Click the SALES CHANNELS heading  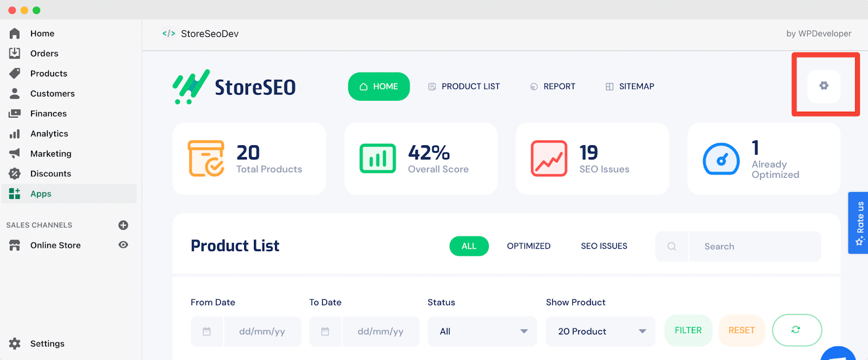point(39,225)
